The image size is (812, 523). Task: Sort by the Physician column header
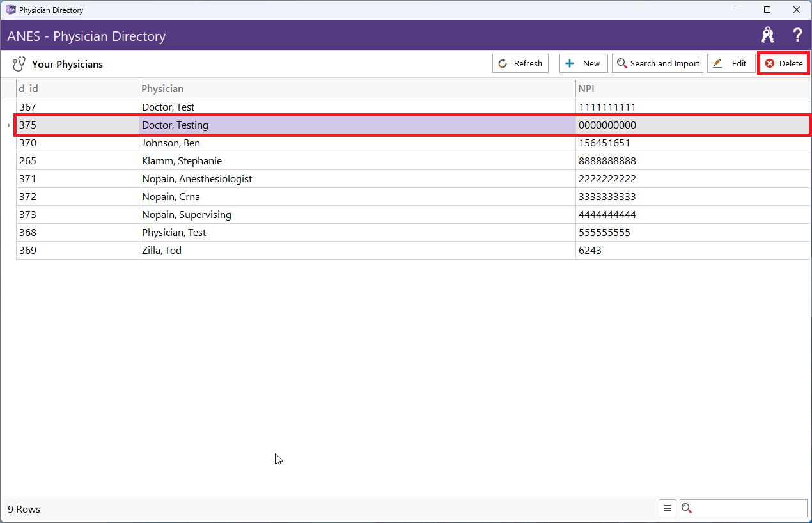pos(357,88)
